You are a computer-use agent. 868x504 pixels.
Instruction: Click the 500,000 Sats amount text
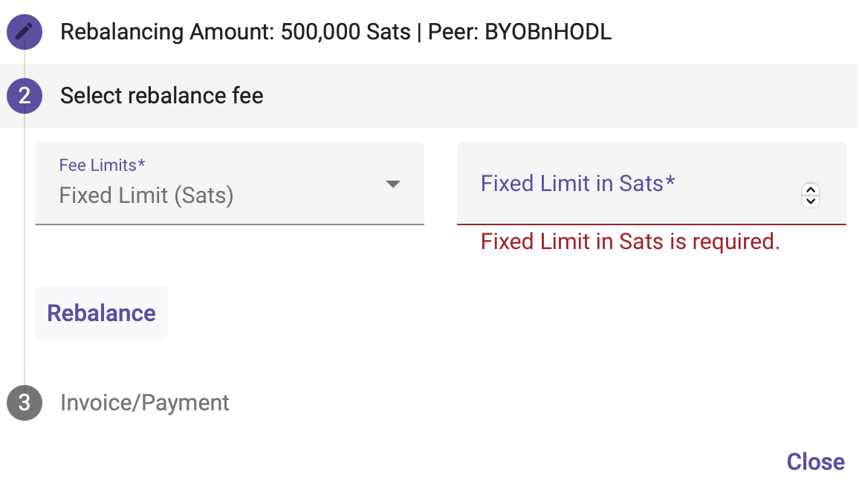[x=346, y=32]
